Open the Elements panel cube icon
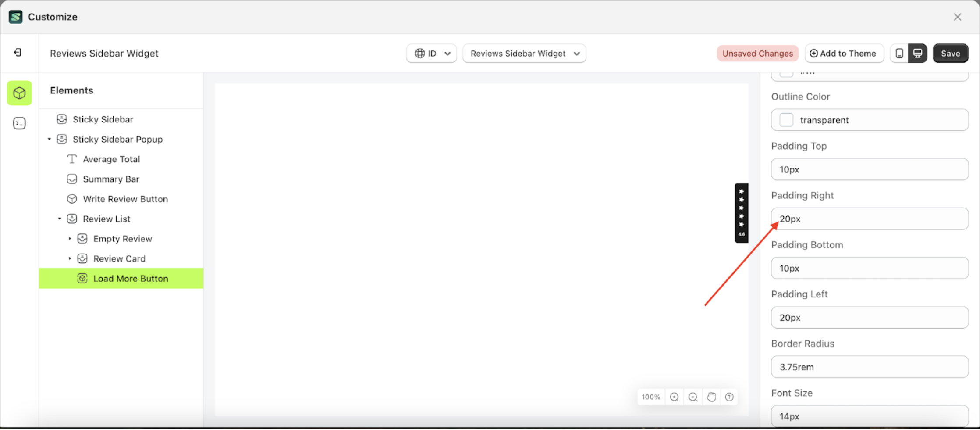Screen dimensions: 980x430 point(19,93)
